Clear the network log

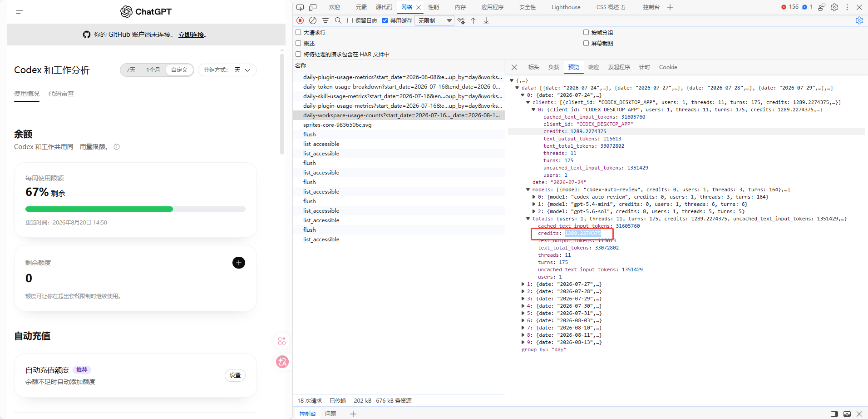pos(313,20)
